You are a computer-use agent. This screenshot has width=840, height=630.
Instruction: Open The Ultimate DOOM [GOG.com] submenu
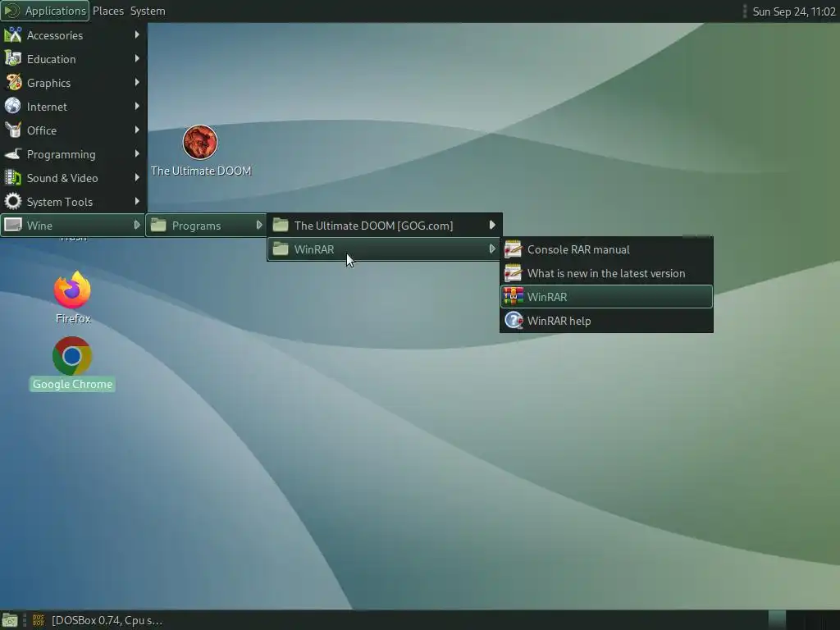tap(384, 226)
